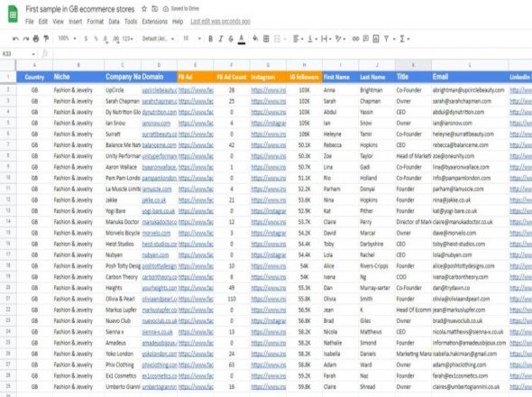Open the Insert menu
The height and width of the screenshot is (397, 532).
pos(76,22)
